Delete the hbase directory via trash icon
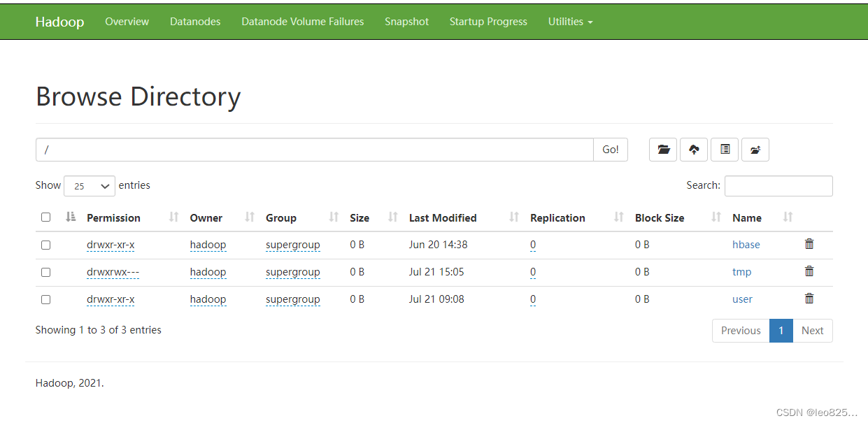 (809, 244)
